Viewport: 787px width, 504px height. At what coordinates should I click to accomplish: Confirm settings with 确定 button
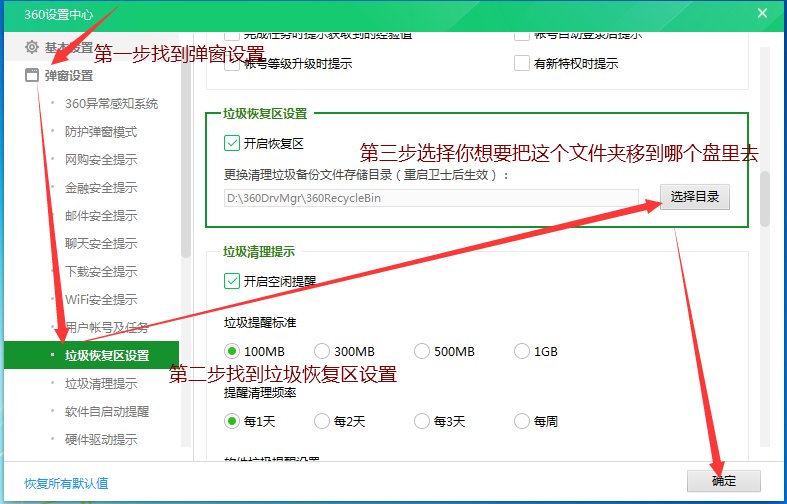[724, 481]
